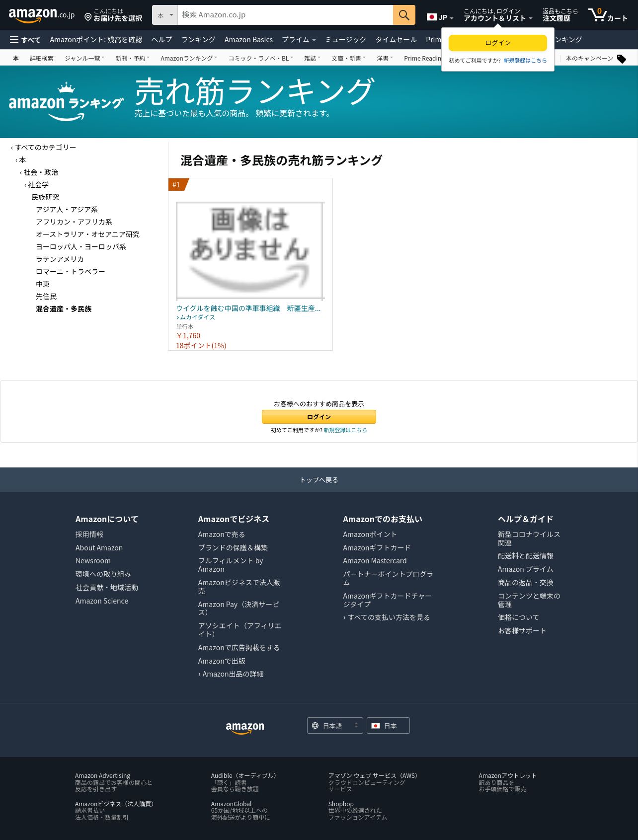Expand the プライム nav dropdown
638x840 pixels.
pyautogui.click(x=299, y=40)
